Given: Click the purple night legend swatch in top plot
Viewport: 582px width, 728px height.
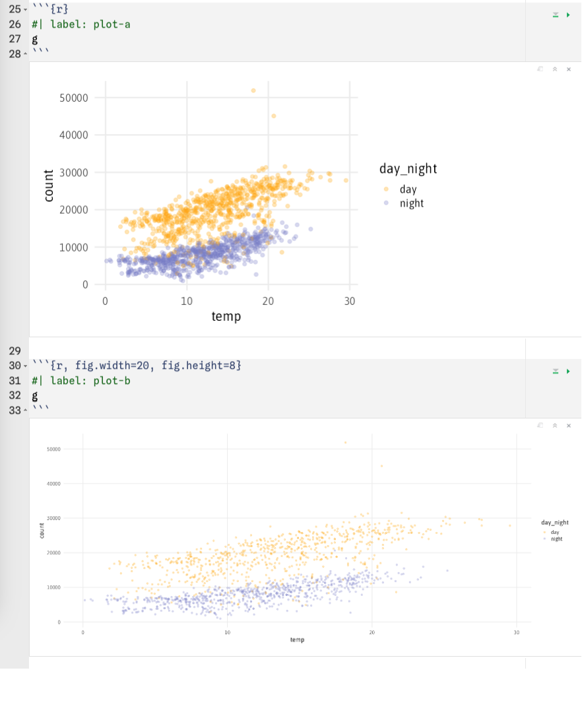Looking at the screenshot, I should 386,203.
